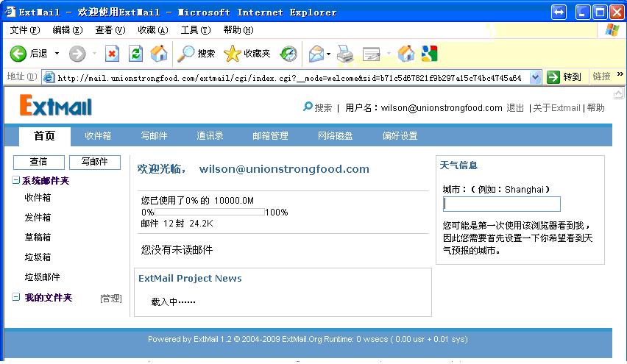
Task: Click the Internet Explorer title bar icon
Action: click(x=10, y=12)
